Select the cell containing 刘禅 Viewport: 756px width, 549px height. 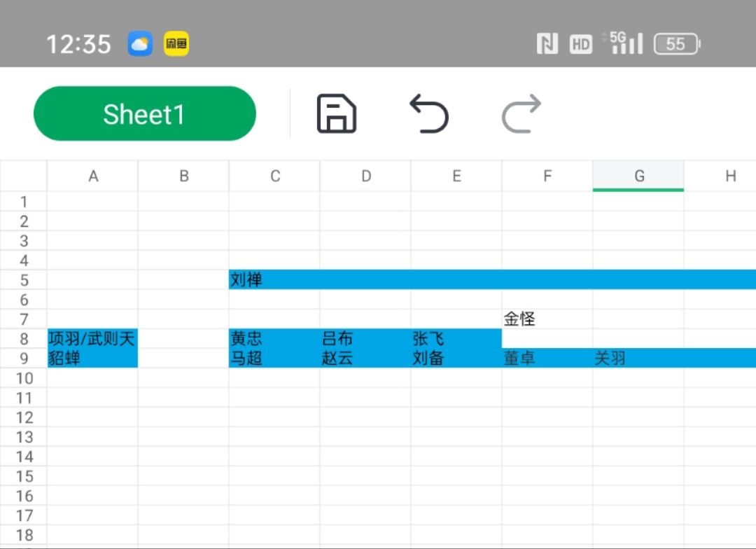pyautogui.click(x=274, y=280)
